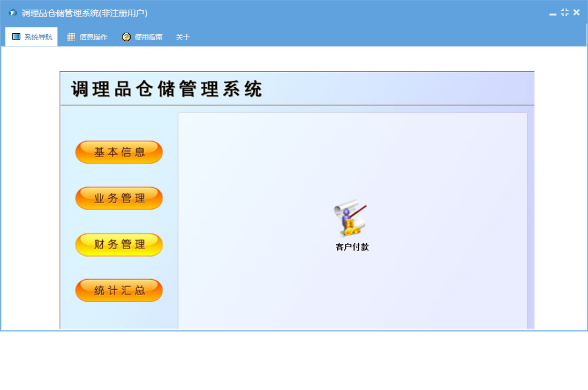Go to the 统计汇总 section
The image size is (588, 390).
coord(119,290)
